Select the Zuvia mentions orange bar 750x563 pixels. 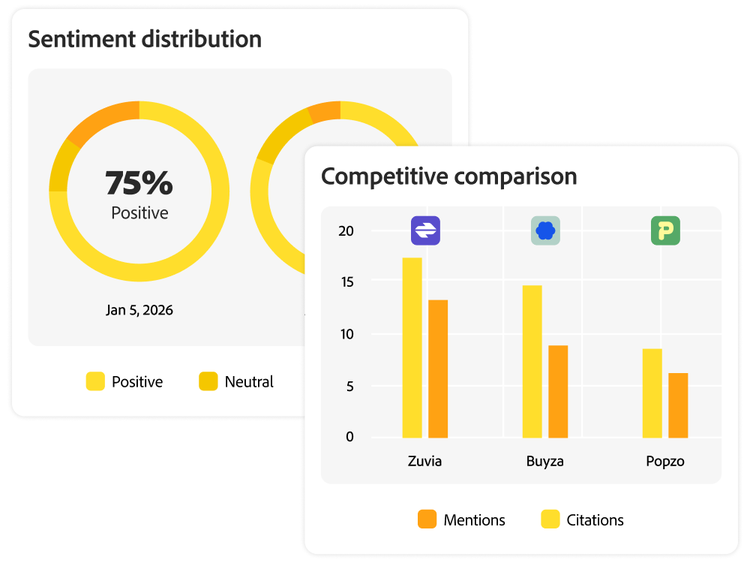click(438, 368)
